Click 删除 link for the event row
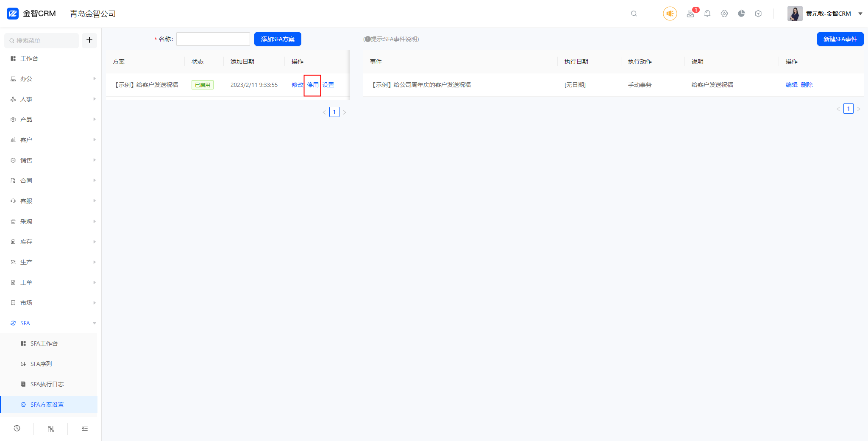This screenshot has height=441, width=868. tap(807, 85)
